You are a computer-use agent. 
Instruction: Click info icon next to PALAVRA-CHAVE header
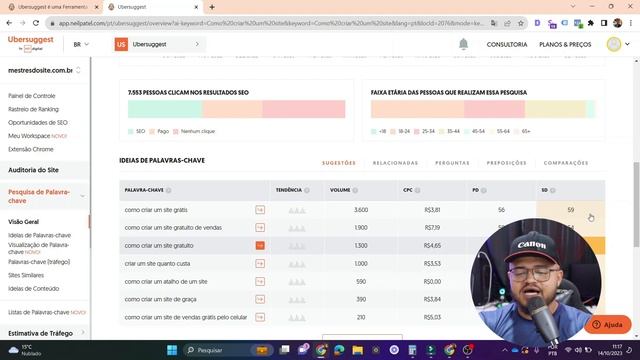(x=169, y=190)
